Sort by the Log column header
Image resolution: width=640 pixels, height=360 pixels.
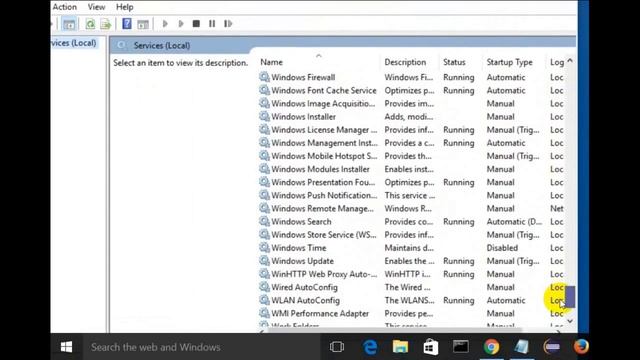557,62
